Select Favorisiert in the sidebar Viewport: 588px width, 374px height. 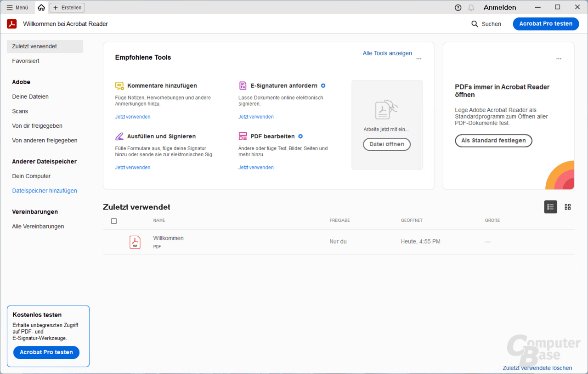26,61
